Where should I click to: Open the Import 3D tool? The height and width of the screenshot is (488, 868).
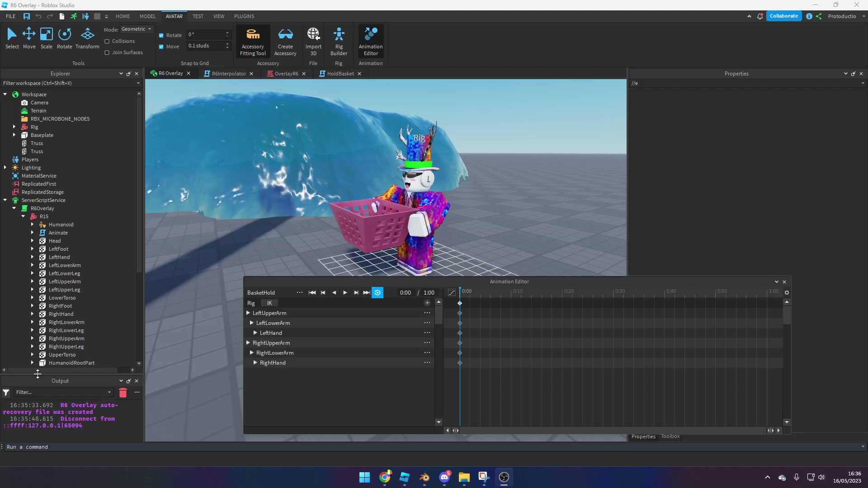313,41
